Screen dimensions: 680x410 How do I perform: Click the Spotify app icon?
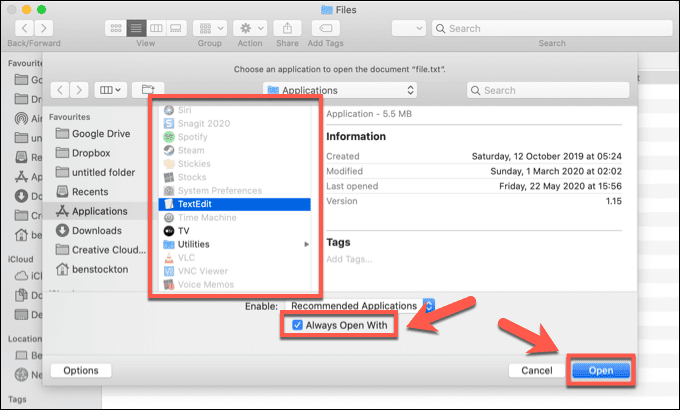[x=169, y=137]
